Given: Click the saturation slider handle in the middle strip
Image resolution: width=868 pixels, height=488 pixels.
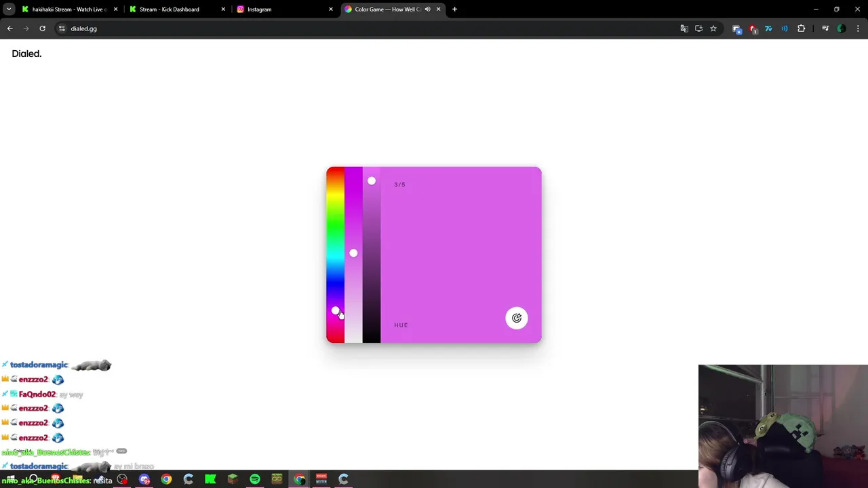Looking at the screenshot, I should tap(353, 253).
